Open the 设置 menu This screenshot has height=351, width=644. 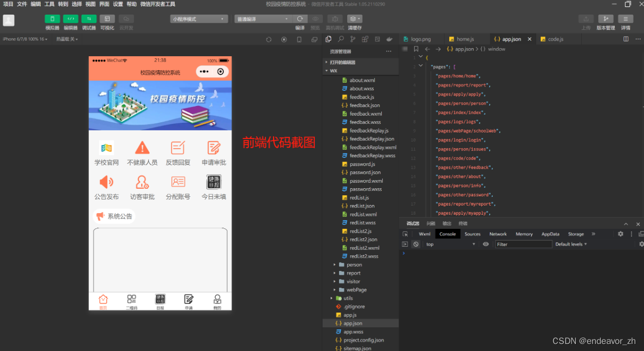pos(118,4)
